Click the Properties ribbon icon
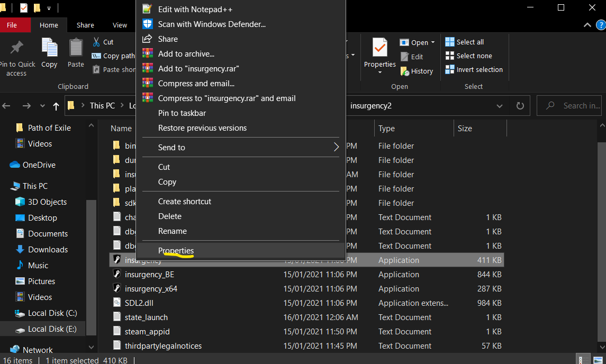The width and height of the screenshot is (606, 364). [x=379, y=49]
